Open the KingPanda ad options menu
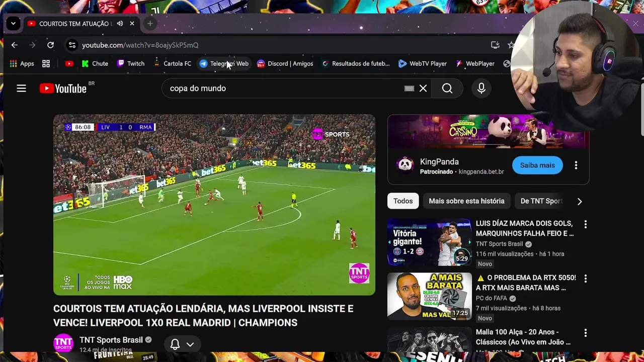Viewport: 644px width, 362px height. (576, 165)
